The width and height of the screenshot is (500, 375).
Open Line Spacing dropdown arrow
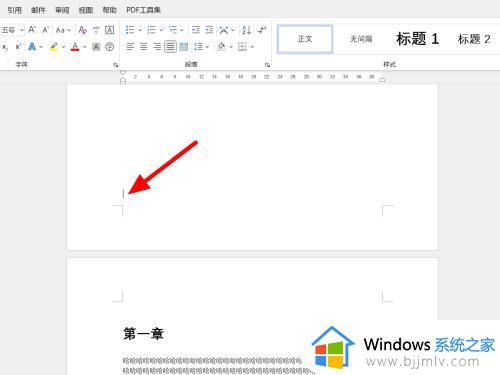(x=207, y=47)
